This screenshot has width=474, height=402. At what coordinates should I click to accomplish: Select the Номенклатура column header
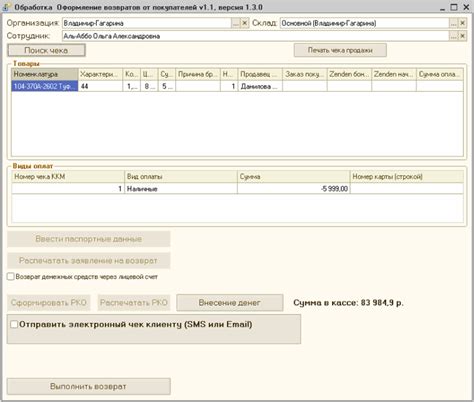click(x=45, y=74)
